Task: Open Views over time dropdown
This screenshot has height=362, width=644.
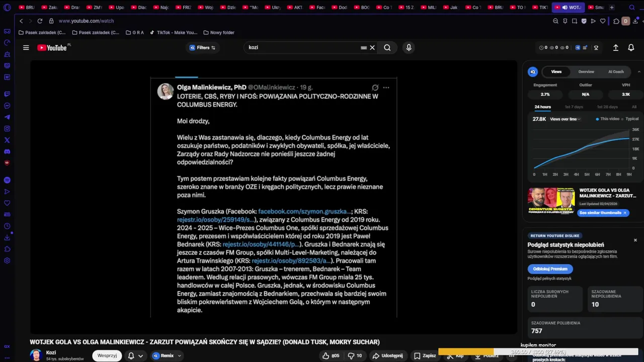Action: 565,119
